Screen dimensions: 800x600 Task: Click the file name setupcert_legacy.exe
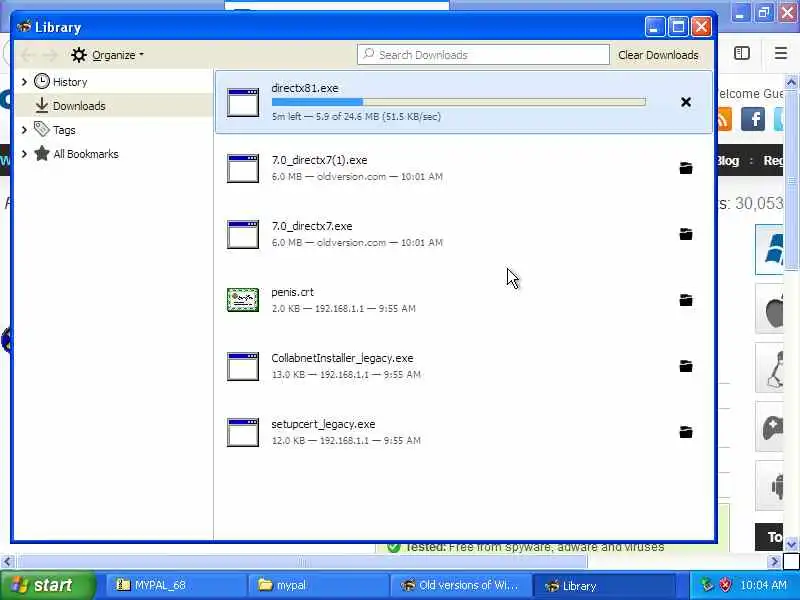pos(323,424)
